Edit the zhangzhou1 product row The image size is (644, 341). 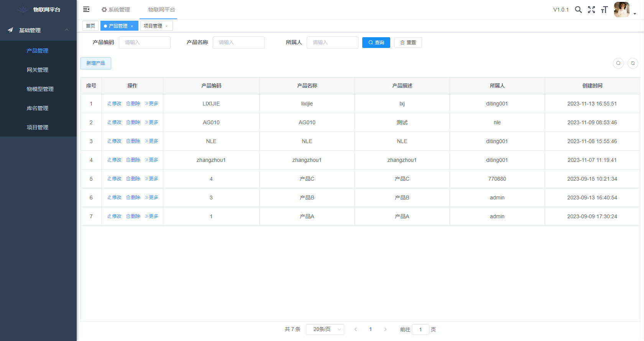click(x=114, y=160)
